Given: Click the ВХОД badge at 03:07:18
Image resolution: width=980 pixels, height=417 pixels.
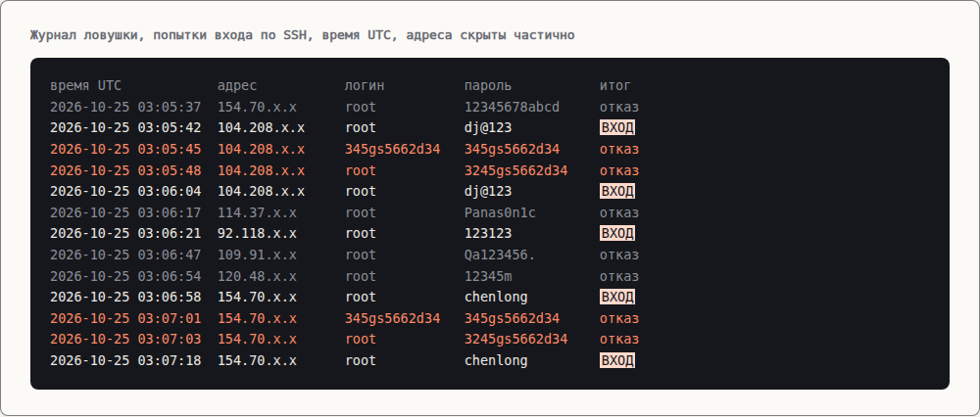Looking at the screenshot, I should (616, 360).
